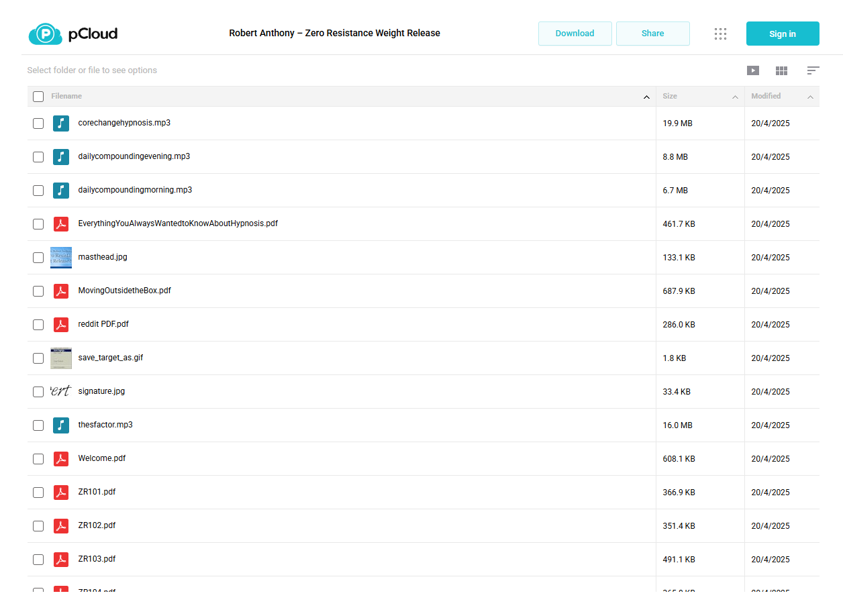Open save_target_as.gif thumbnail preview
This screenshot has width=843, height=616.
pyautogui.click(x=61, y=358)
